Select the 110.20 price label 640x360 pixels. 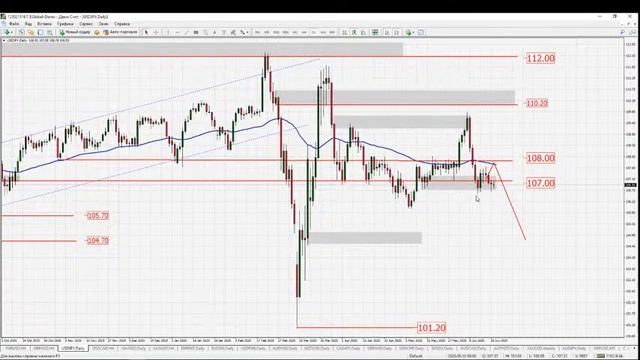coord(537,103)
